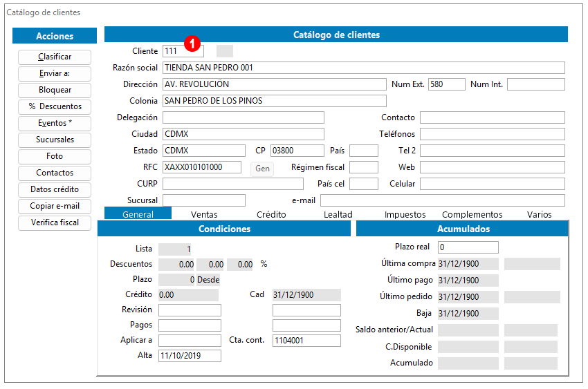Click Verifica fiscal button
This screenshot has height=389, width=588.
pos(55,222)
